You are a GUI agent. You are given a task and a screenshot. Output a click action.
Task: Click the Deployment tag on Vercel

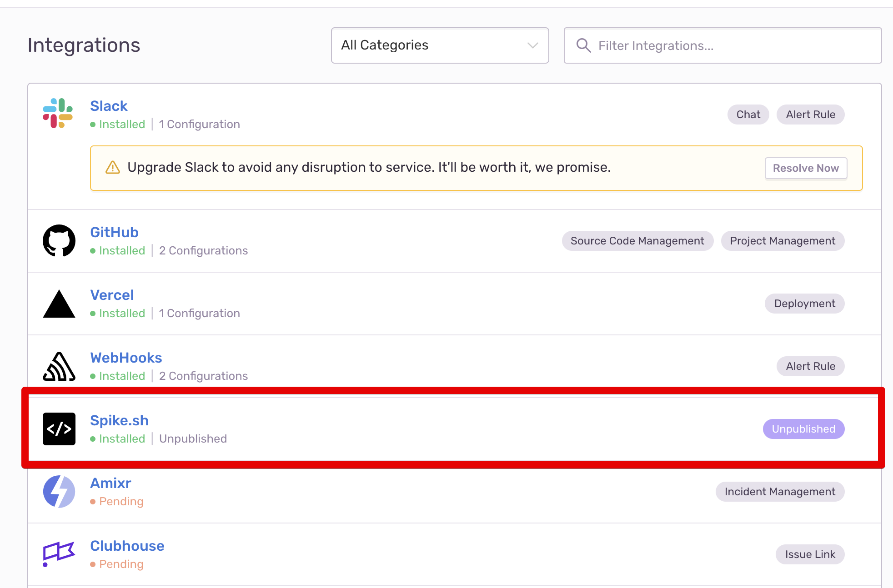pyautogui.click(x=805, y=304)
